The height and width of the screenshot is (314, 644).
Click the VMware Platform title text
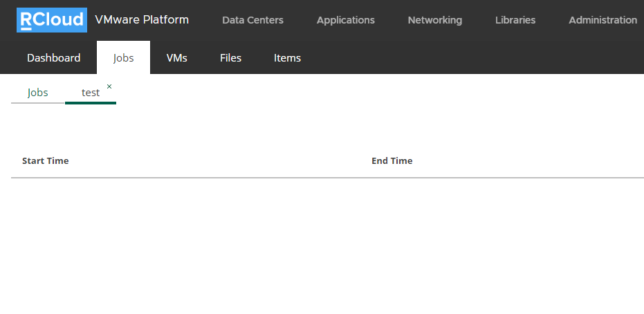point(142,19)
